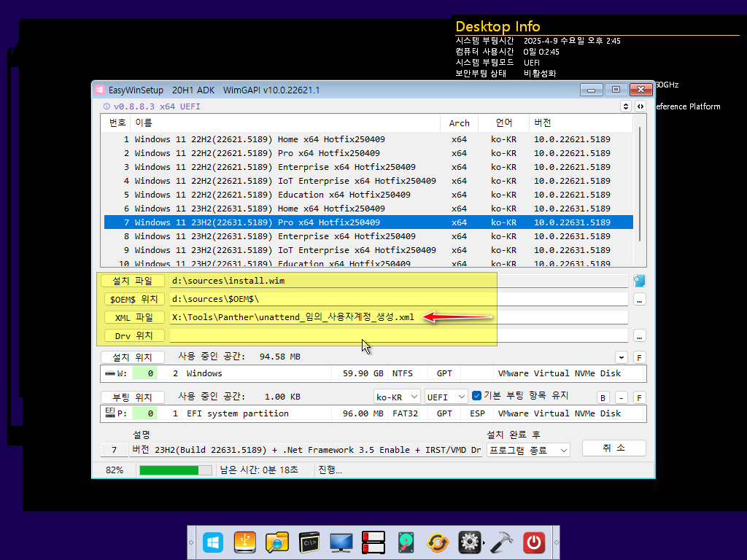The width and height of the screenshot is (747, 560).
Task: Open the blue monitor display icon in dock
Action: (x=341, y=542)
